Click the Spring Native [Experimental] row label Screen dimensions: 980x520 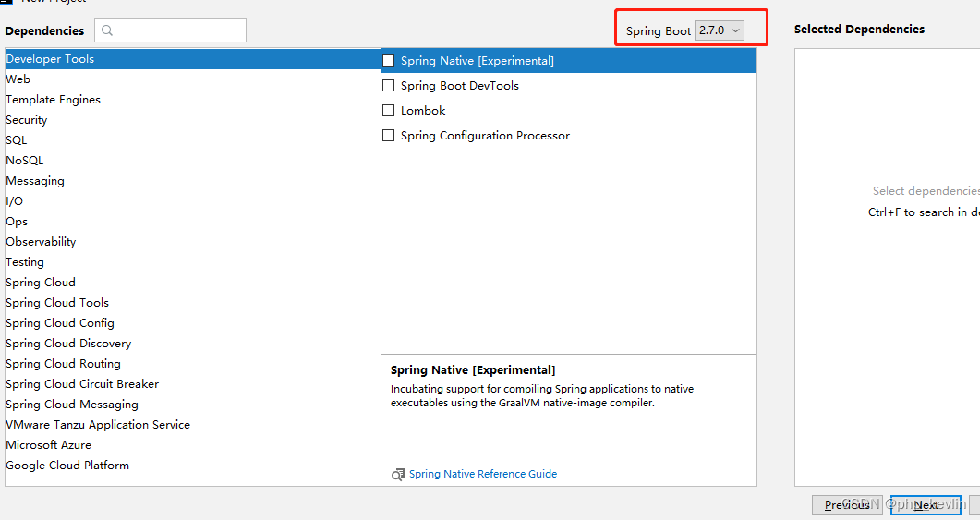(478, 61)
